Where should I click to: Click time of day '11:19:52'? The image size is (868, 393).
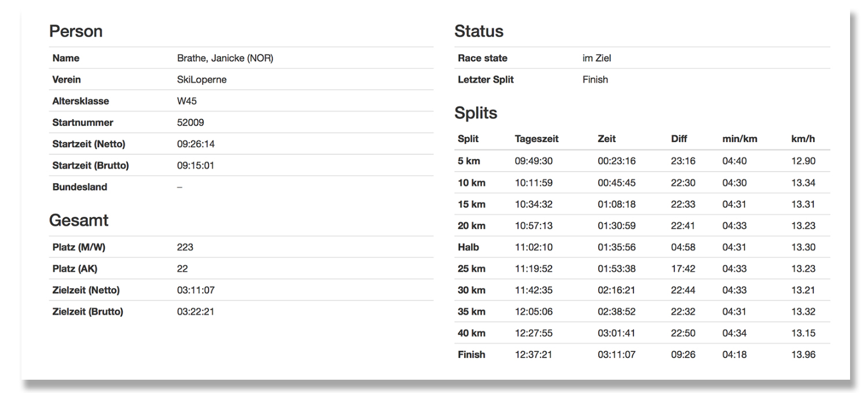534,269
